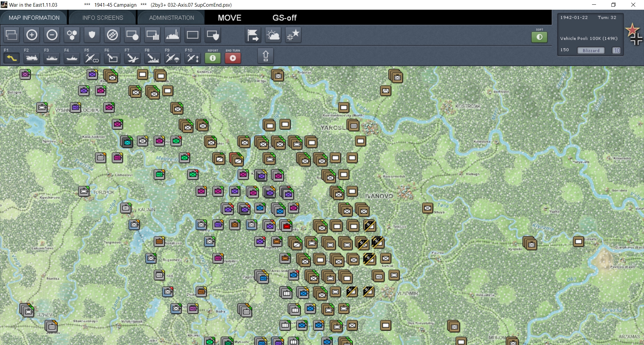Click the rectangle-with-circle unit display icon

[x=132, y=35]
